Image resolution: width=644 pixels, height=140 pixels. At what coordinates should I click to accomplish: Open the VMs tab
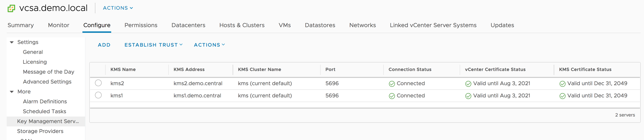point(285,25)
